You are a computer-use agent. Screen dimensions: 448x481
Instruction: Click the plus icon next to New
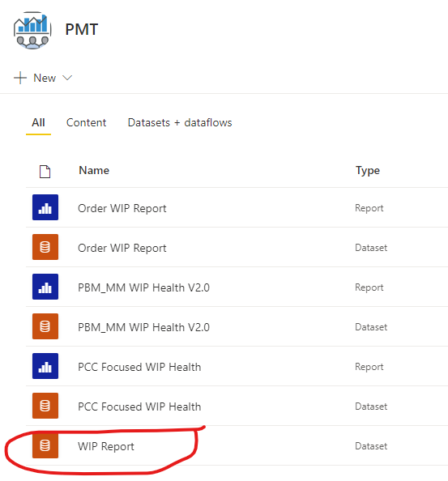point(20,78)
